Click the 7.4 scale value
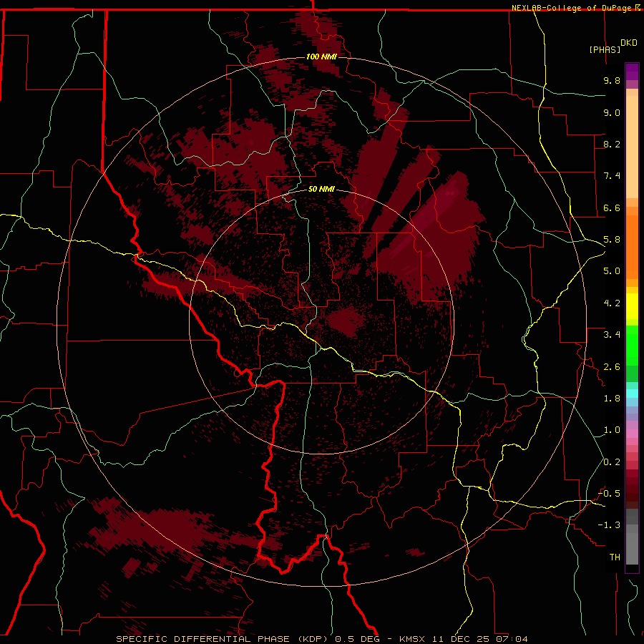This screenshot has width=644, height=644. tap(612, 176)
